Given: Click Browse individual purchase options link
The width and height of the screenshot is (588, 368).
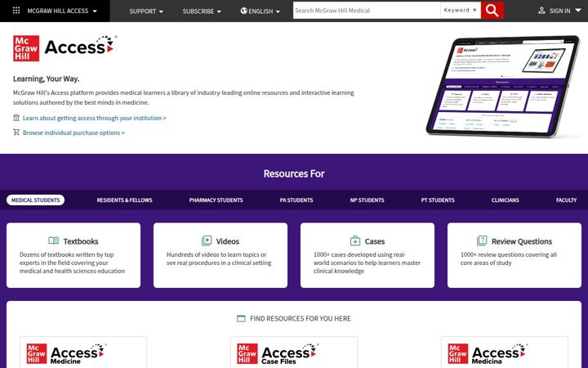Looking at the screenshot, I should tap(73, 132).
